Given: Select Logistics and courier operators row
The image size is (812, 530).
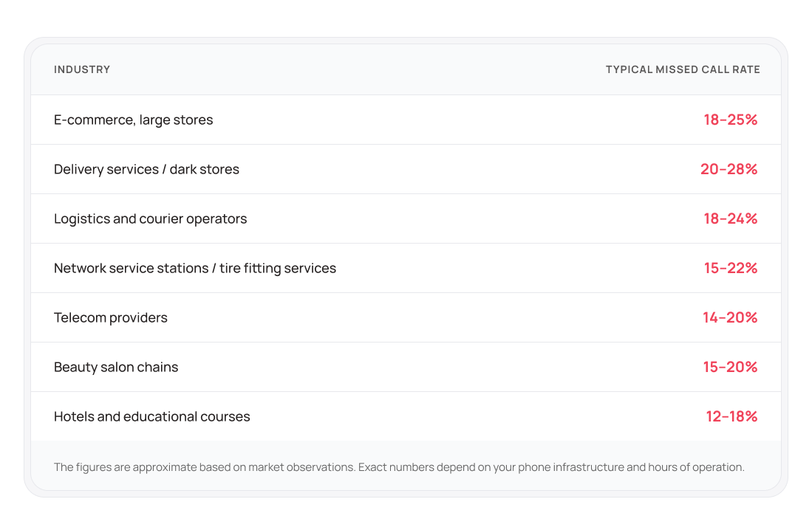Looking at the screenshot, I should (x=150, y=218).
